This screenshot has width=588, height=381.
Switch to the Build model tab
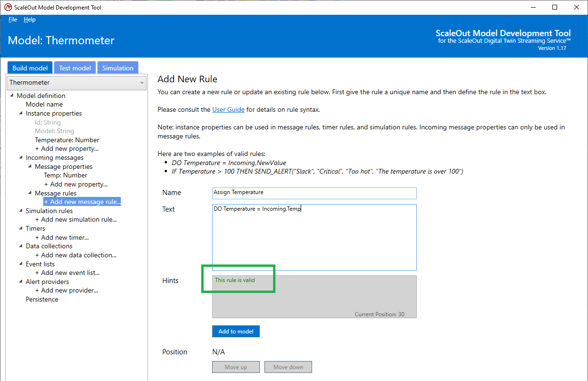[x=30, y=68]
